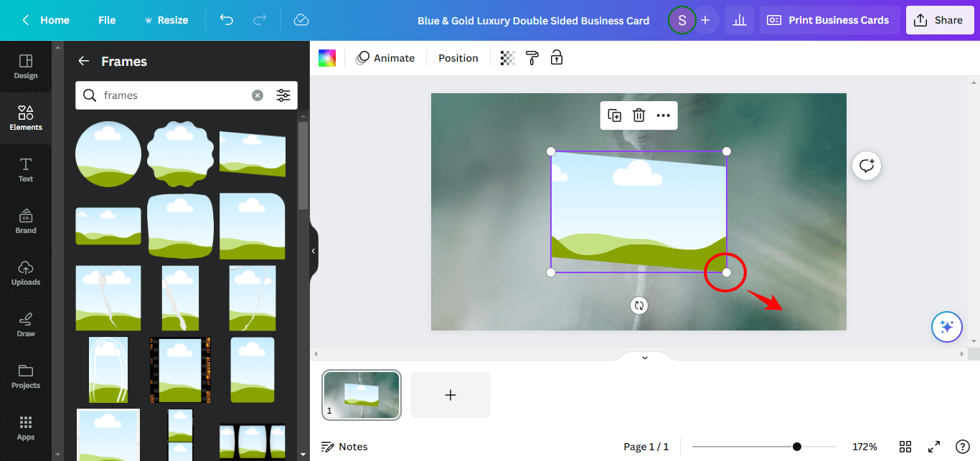Open the search filter options
Viewport: 980px width, 461px height.
pos(283,95)
